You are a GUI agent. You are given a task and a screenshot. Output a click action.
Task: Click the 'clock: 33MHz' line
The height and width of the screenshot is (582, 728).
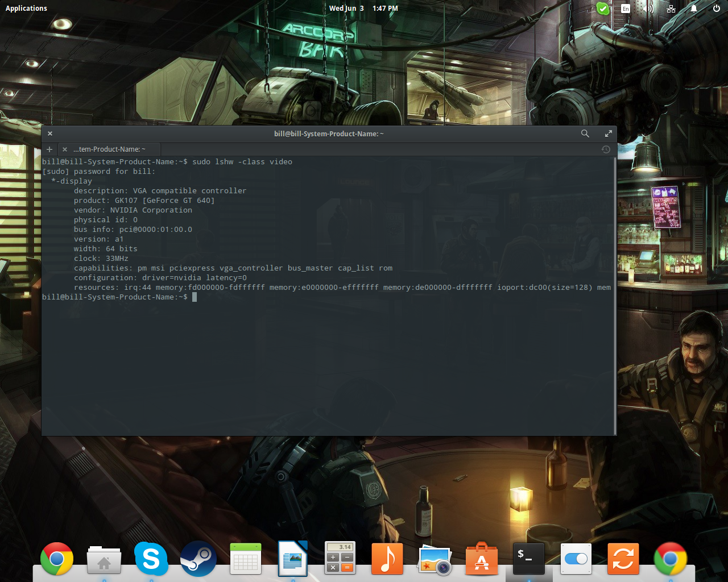(101, 259)
